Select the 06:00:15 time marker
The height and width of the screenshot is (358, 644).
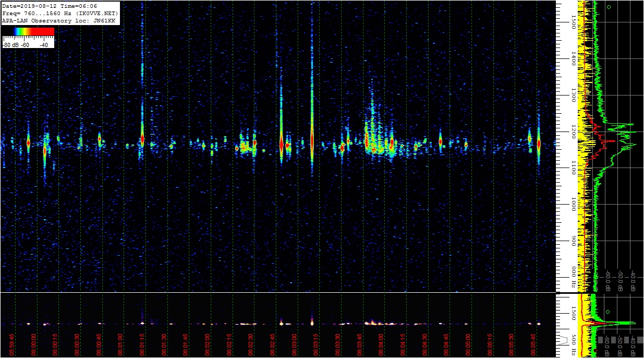tap(56, 343)
